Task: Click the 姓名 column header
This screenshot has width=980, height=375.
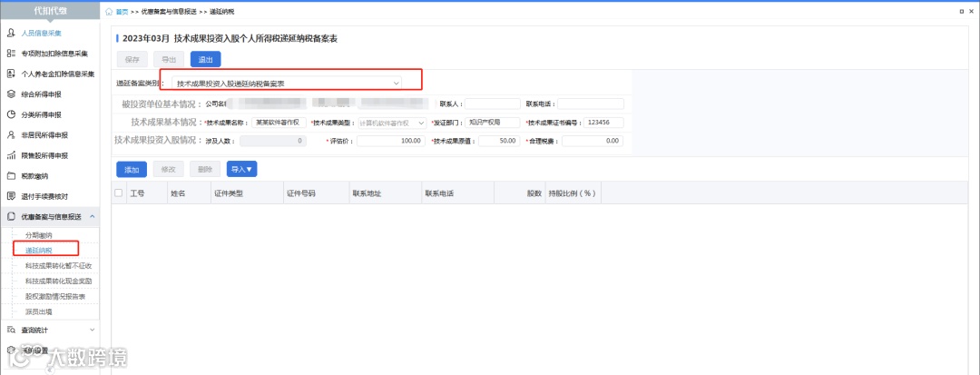Action: pos(189,193)
